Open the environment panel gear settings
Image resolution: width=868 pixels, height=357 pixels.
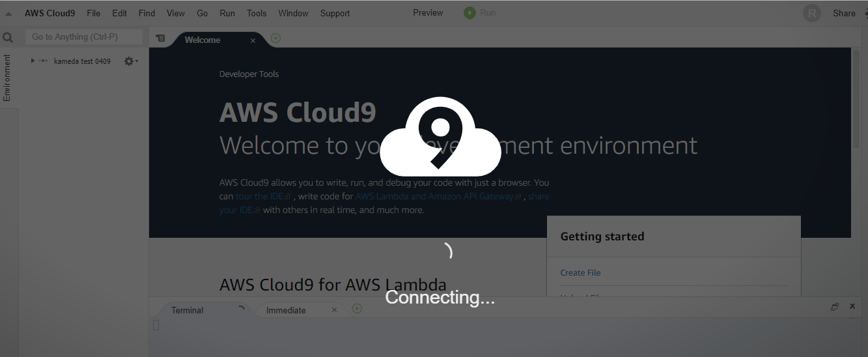click(x=130, y=61)
